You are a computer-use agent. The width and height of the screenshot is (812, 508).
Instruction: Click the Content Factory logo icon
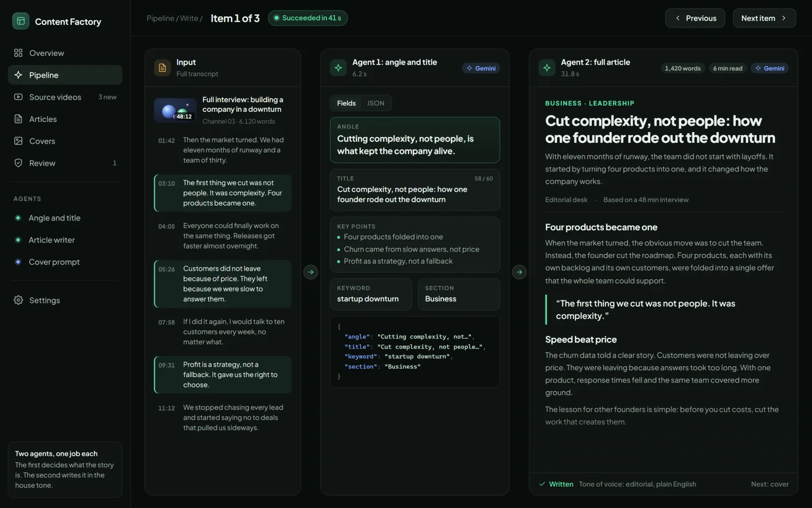point(21,21)
